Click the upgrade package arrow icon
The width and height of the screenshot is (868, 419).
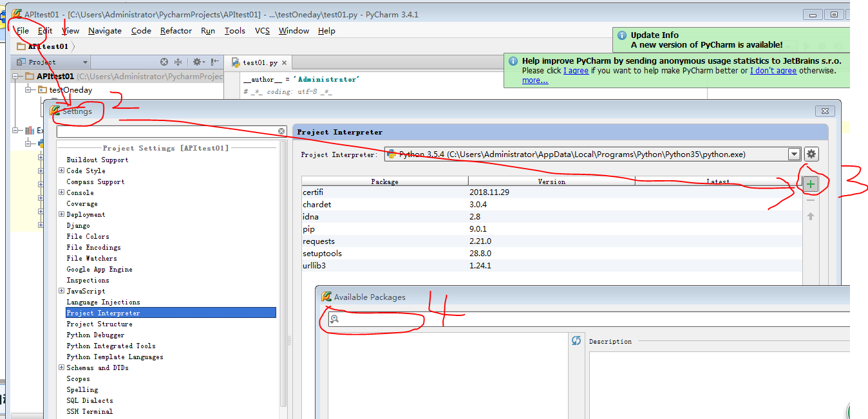pyautogui.click(x=811, y=216)
